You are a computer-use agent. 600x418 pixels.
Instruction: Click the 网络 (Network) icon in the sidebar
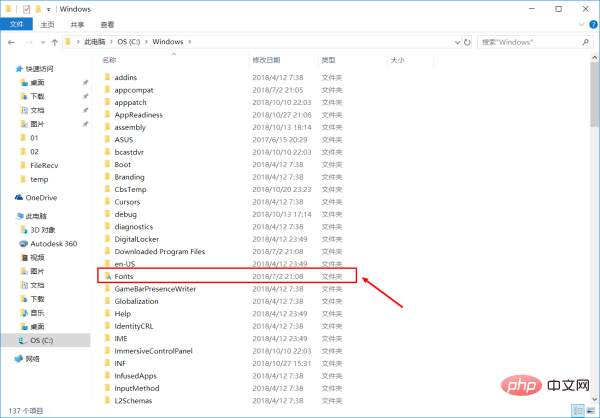[21, 358]
